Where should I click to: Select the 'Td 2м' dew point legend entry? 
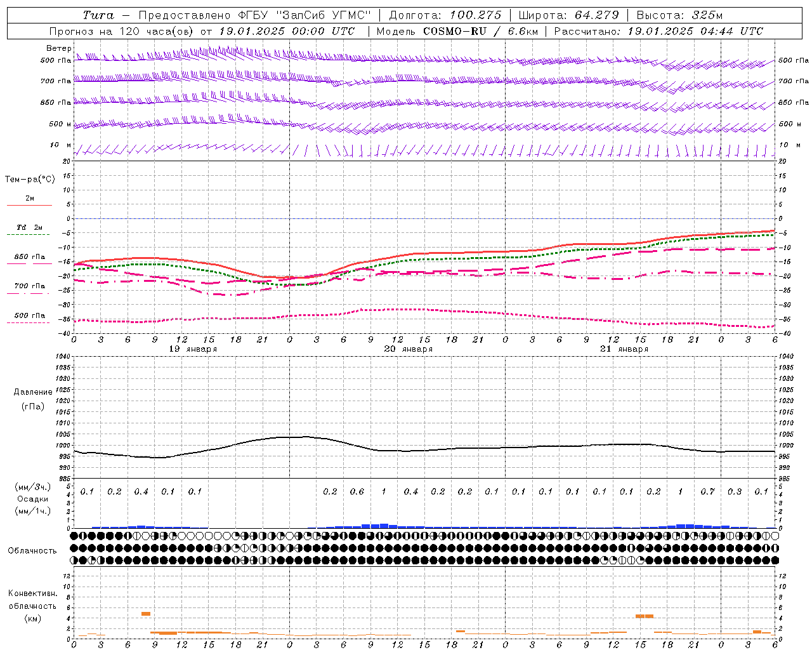tap(30, 227)
